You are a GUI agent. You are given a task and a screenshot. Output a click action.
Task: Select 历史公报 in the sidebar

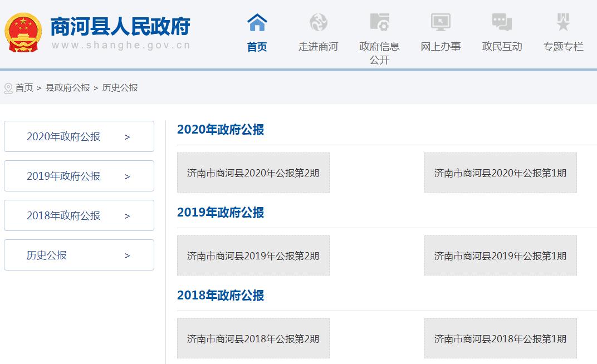[79, 255]
